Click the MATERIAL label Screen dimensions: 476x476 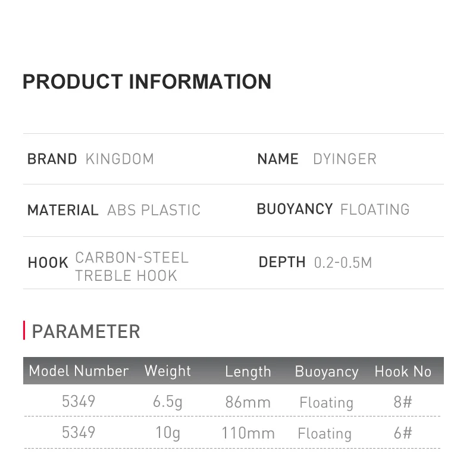[x=62, y=210]
